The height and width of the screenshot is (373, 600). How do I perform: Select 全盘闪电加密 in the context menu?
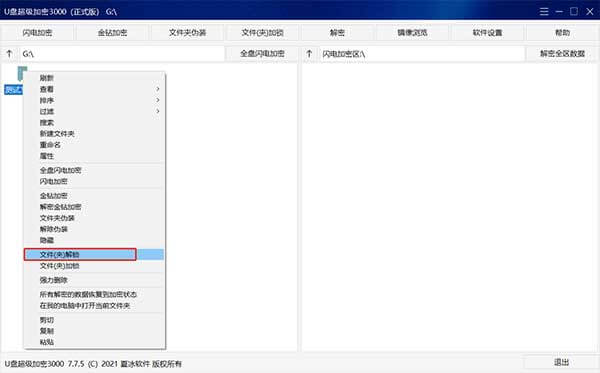pos(94,170)
